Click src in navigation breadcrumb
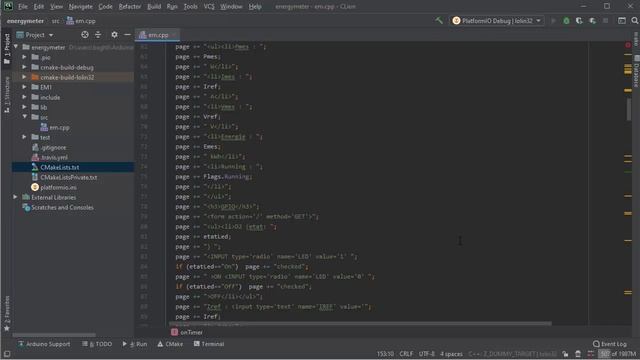The width and height of the screenshot is (640, 360). [x=56, y=21]
